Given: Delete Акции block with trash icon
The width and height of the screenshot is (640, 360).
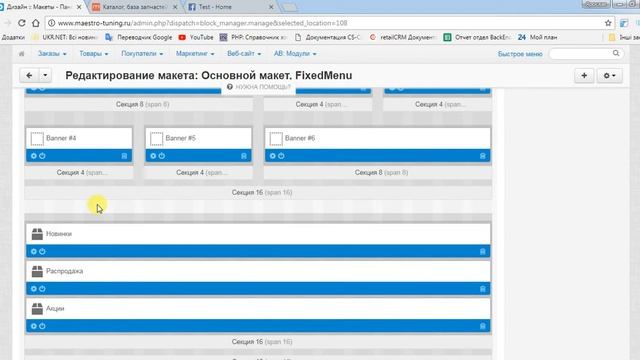Looking at the screenshot, I should click(482, 326).
